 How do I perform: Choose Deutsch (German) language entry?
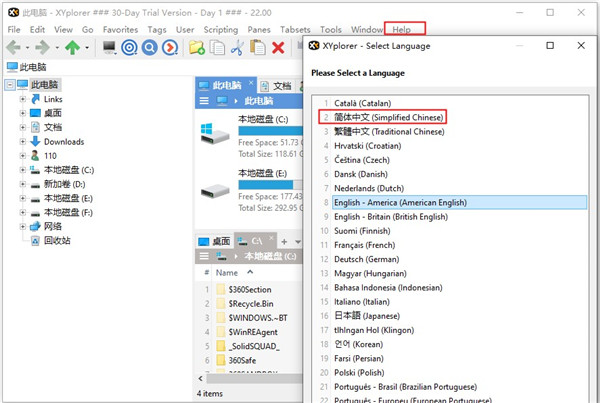point(367,259)
